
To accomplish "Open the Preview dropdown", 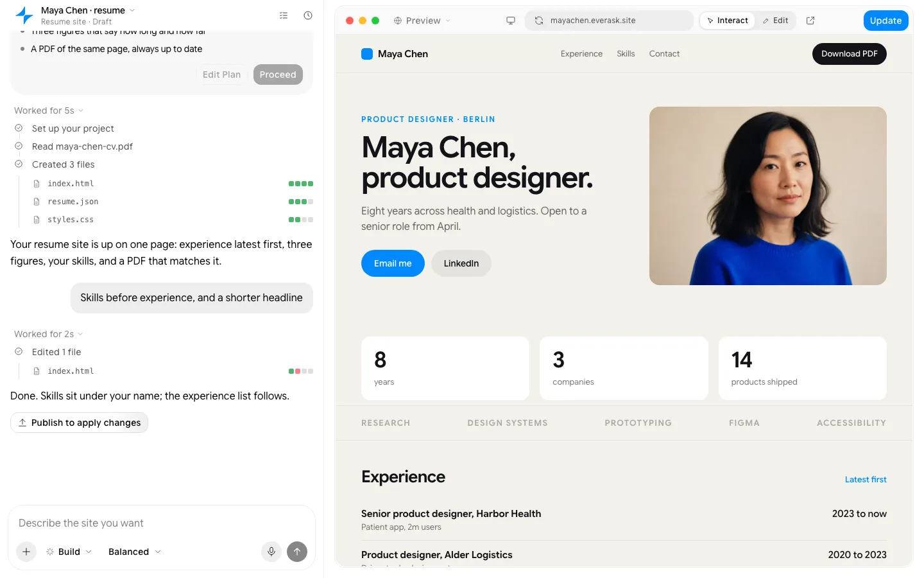I will tap(422, 21).
